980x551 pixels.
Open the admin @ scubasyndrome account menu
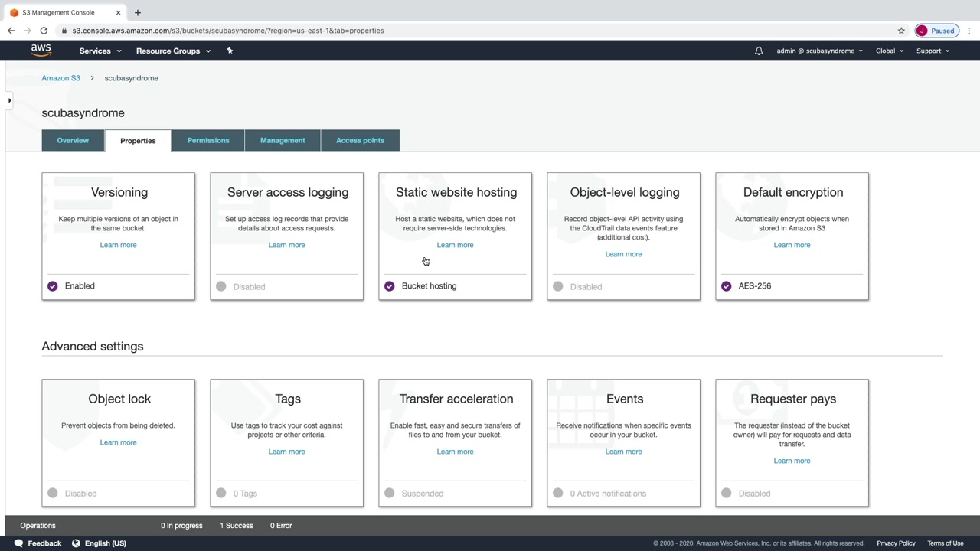click(819, 51)
